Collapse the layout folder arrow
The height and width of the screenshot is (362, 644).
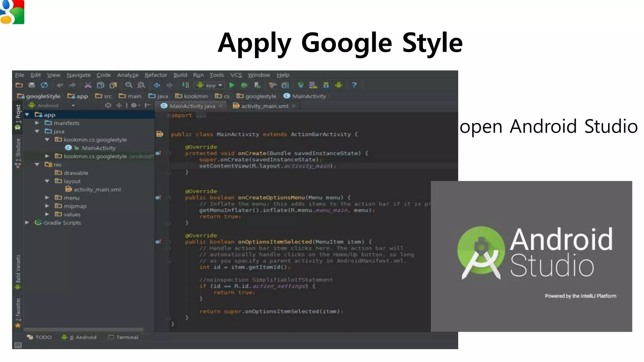(47, 181)
